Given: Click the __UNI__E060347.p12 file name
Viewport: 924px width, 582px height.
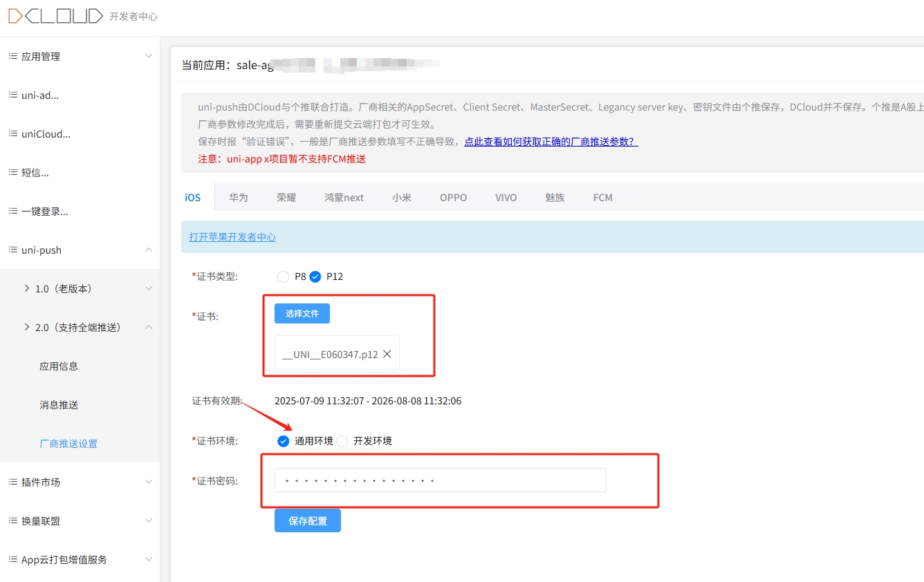Looking at the screenshot, I should 330,354.
